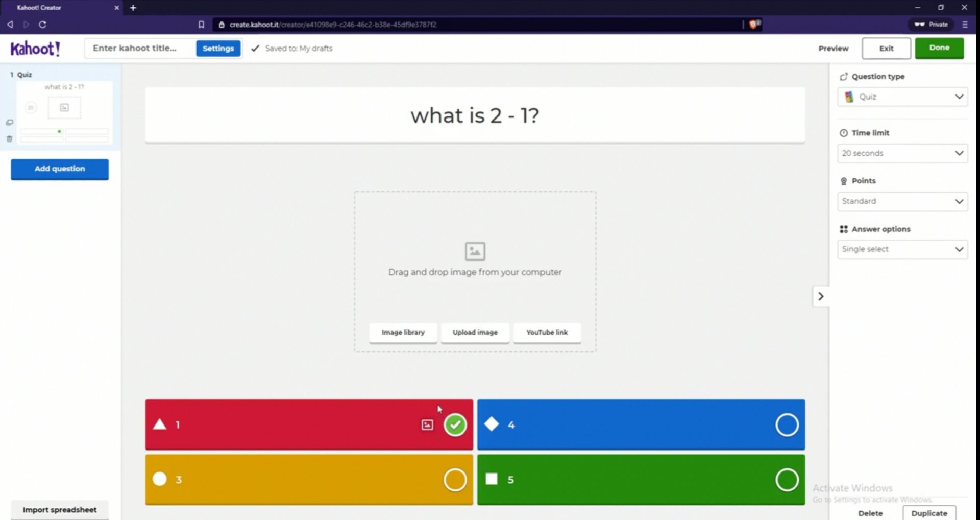Click the browser reload icon

point(43,25)
